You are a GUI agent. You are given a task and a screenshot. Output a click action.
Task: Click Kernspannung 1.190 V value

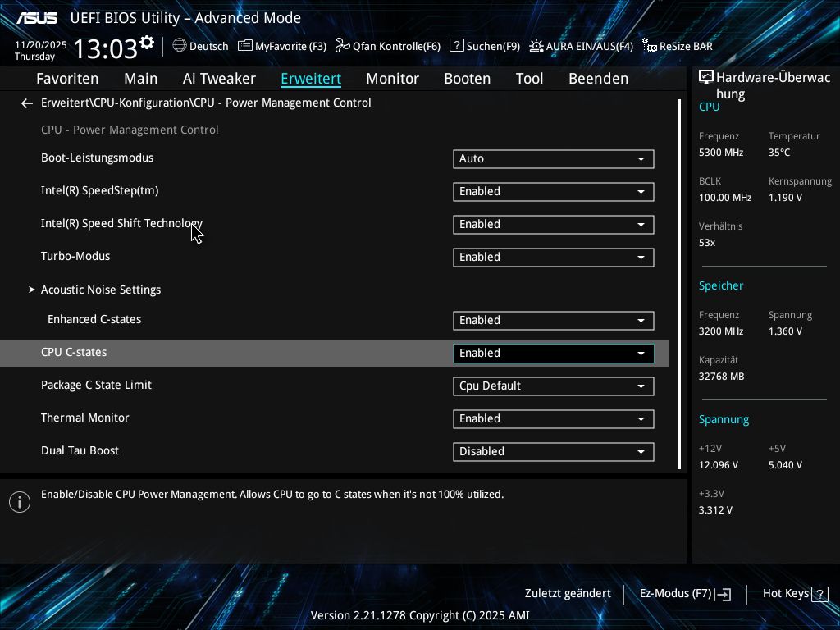pyautogui.click(x=785, y=198)
